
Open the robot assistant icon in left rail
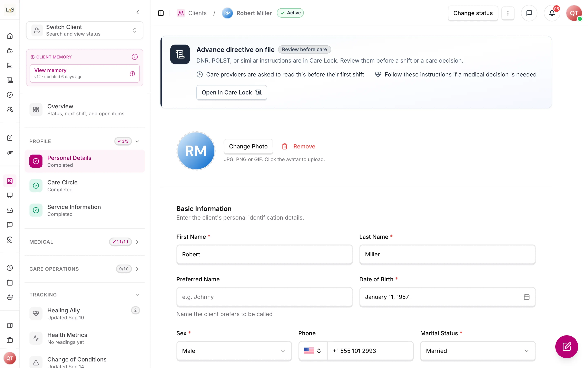[x=10, y=51]
